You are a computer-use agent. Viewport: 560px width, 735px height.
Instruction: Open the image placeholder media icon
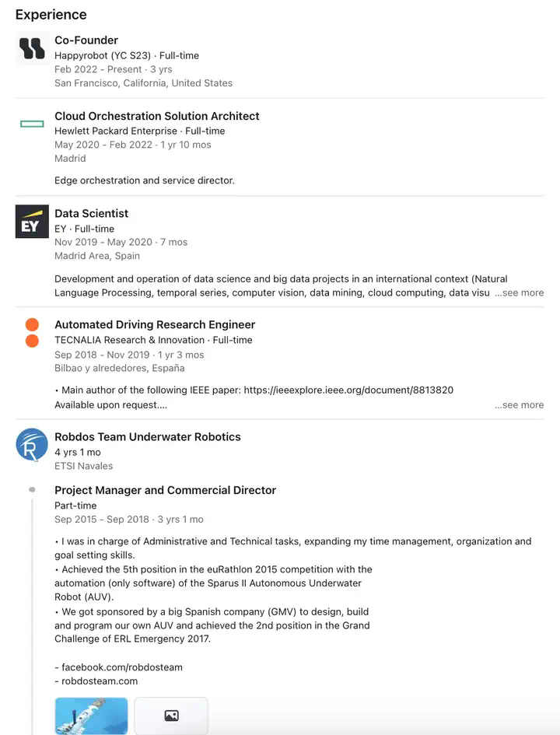point(171,716)
